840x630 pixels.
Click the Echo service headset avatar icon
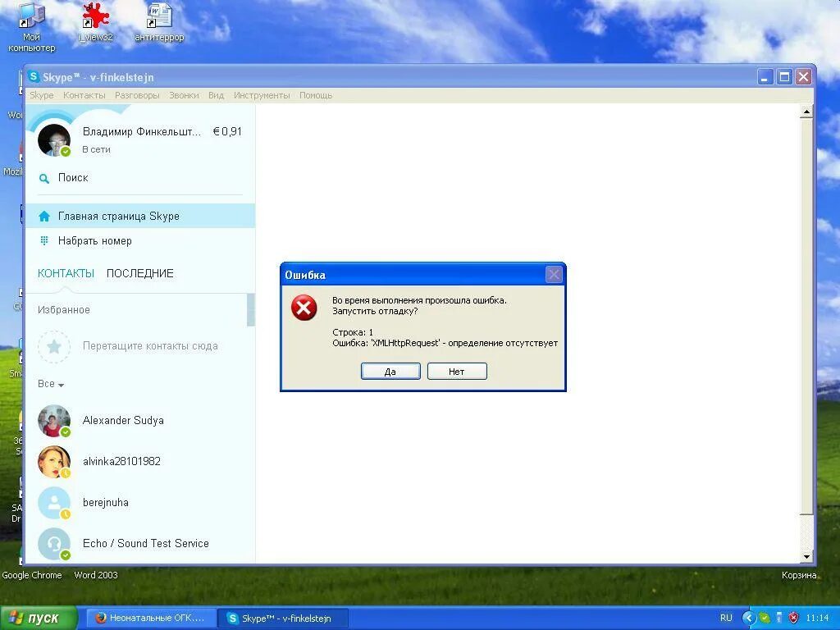click(x=54, y=544)
